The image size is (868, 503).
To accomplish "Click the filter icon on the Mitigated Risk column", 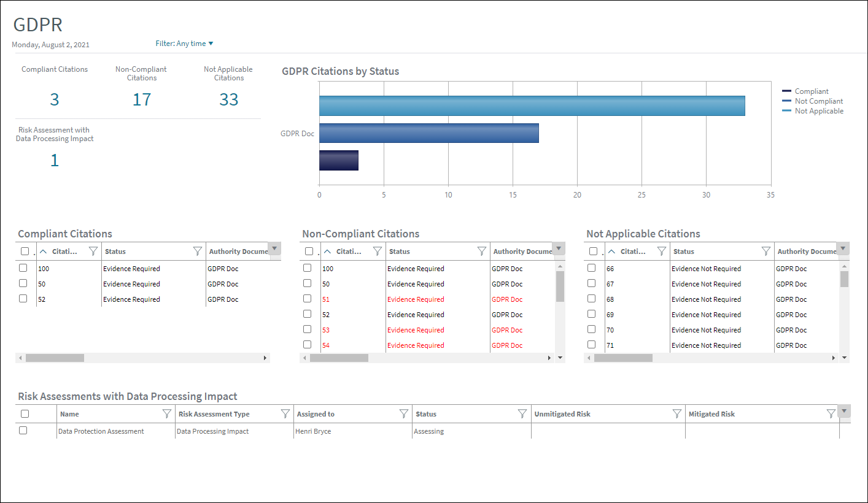I will click(832, 413).
